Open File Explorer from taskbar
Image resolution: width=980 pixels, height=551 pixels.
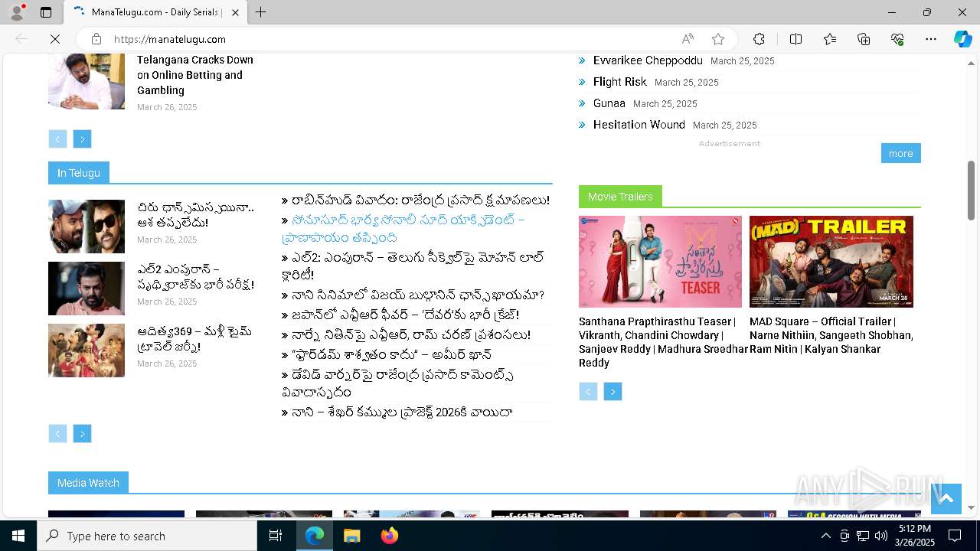click(351, 536)
